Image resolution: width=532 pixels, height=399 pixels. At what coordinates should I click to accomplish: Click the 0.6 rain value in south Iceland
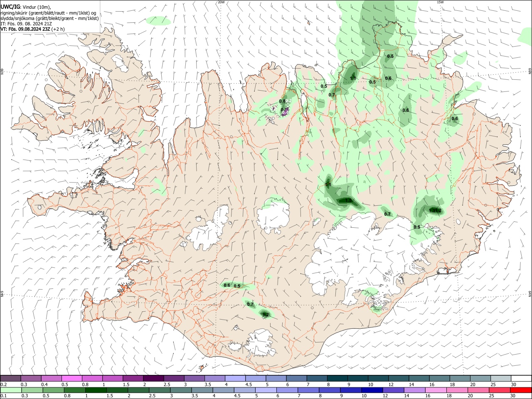(x=227, y=285)
